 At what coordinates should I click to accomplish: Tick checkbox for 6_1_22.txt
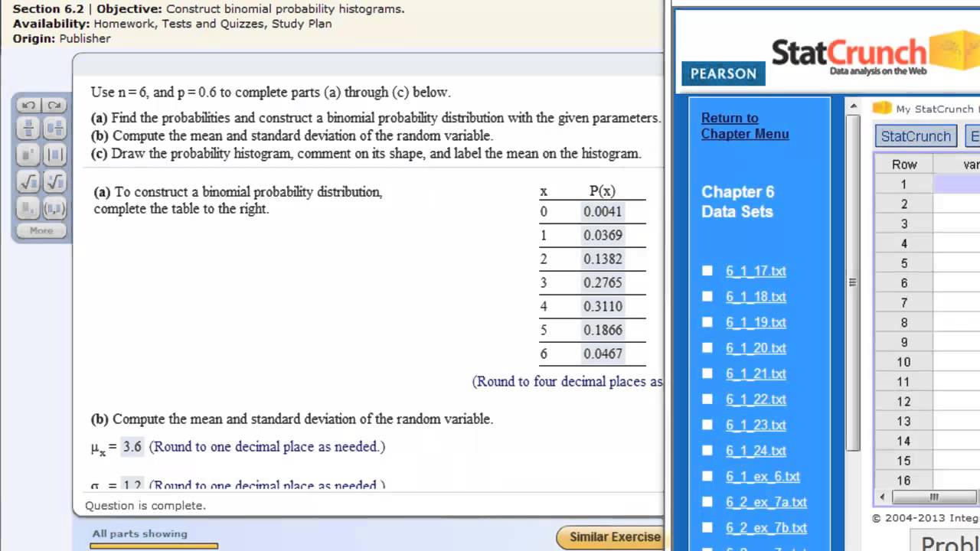[x=707, y=399]
